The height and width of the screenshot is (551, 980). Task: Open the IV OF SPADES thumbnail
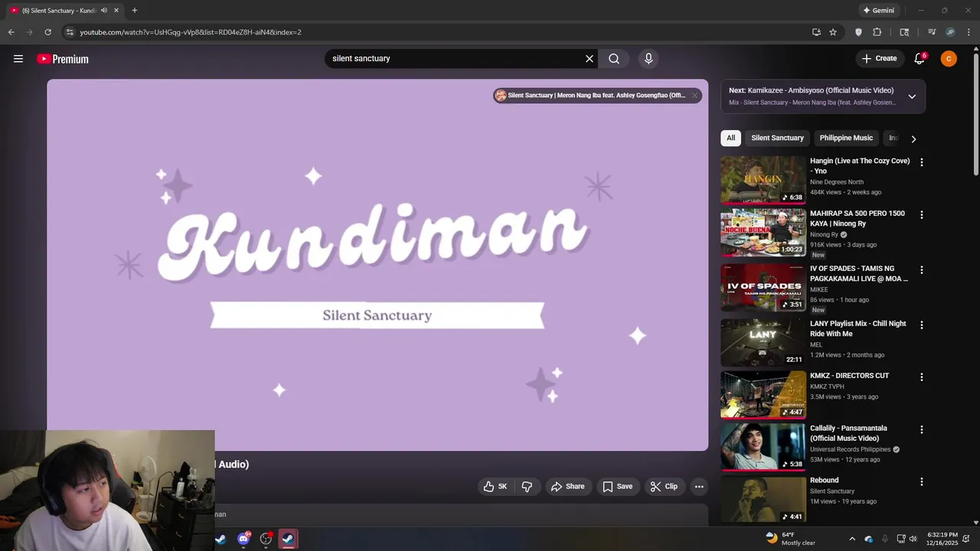point(763,288)
